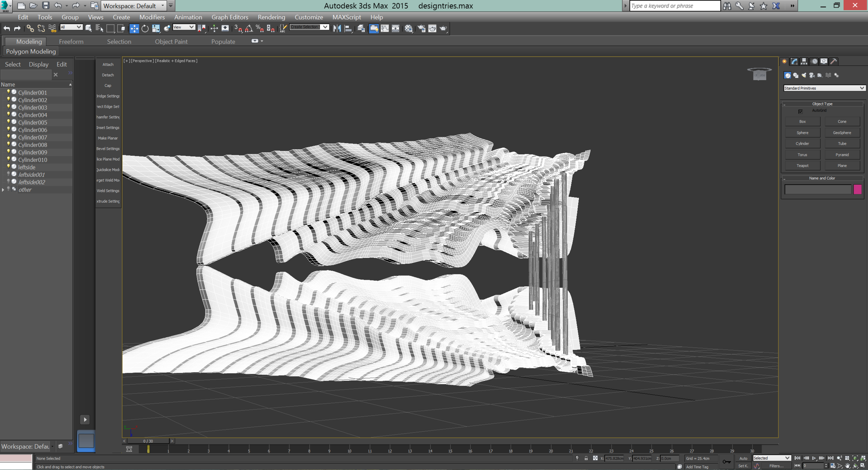Expand the 'other' group in scene list

pyautogui.click(x=3, y=190)
